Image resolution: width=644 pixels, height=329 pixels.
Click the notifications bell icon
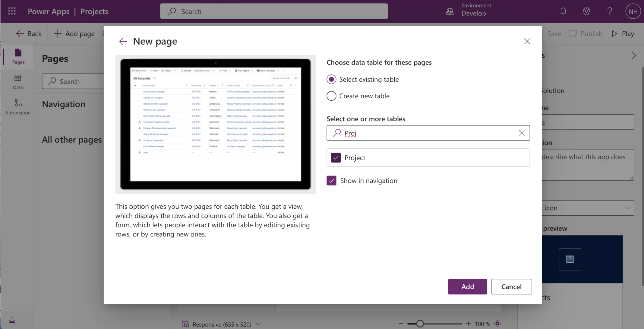pyautogui.click(x=563, y=11)
